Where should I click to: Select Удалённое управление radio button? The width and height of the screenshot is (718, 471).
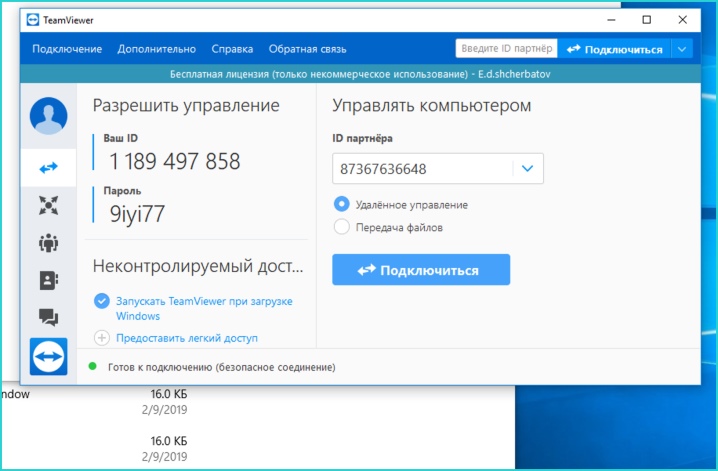point(342,204)
